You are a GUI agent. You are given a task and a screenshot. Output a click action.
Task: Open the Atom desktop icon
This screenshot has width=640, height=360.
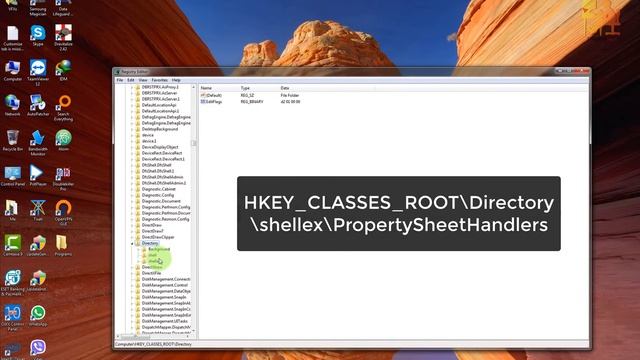point(63,140)
